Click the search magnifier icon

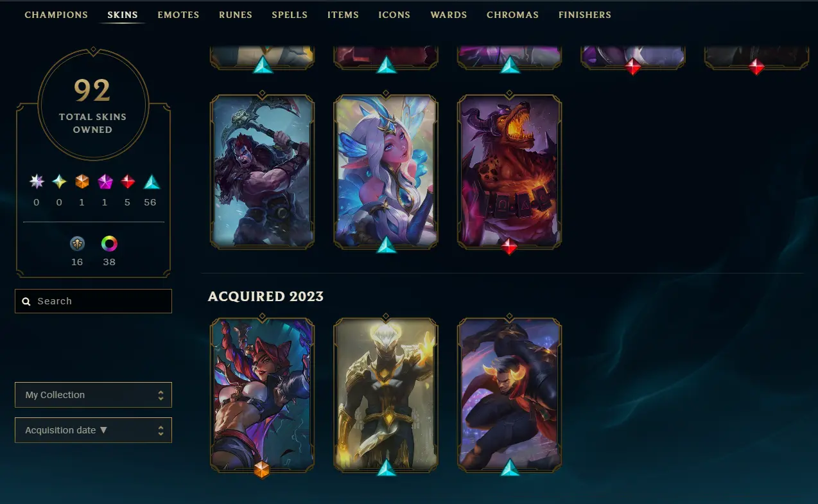tap(26, 301)
